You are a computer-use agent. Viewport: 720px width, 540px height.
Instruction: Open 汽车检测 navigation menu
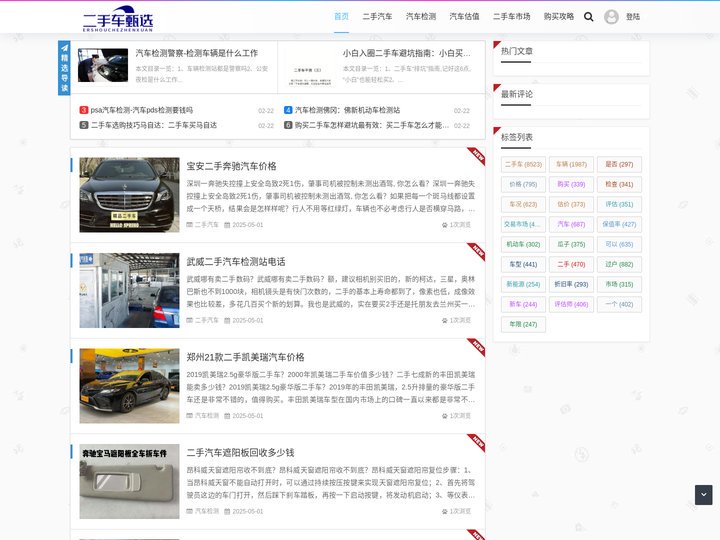(x=421, y=17)
